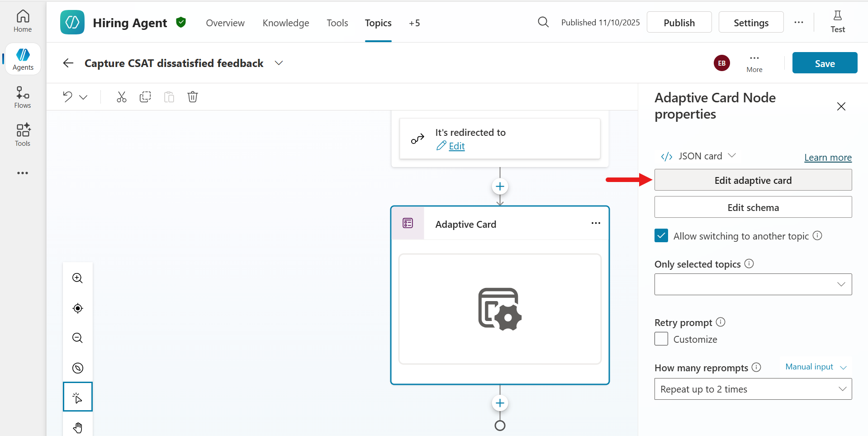Click the Adaptive Card node type icon
The width and height of the screenshot is (868, 436).
[408, 223]
